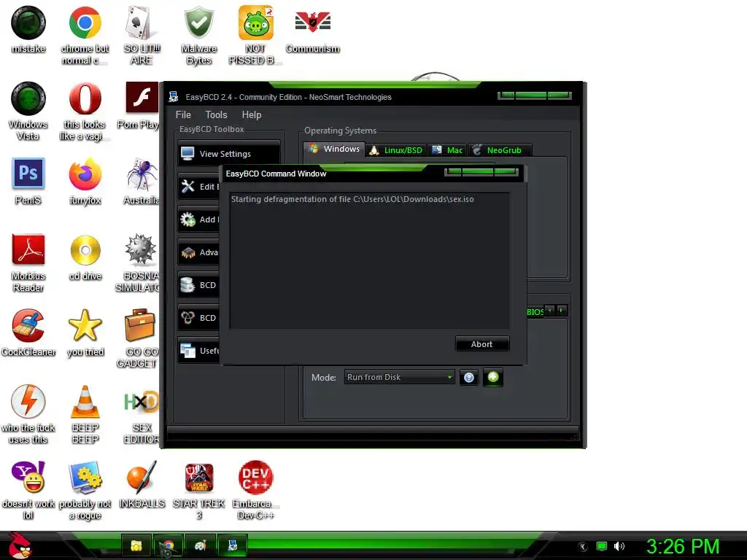Viewport: 747px width, 560px height.
Task: Expand the Mode dropdown 'Run from Disk'
Action: [399, 377]
